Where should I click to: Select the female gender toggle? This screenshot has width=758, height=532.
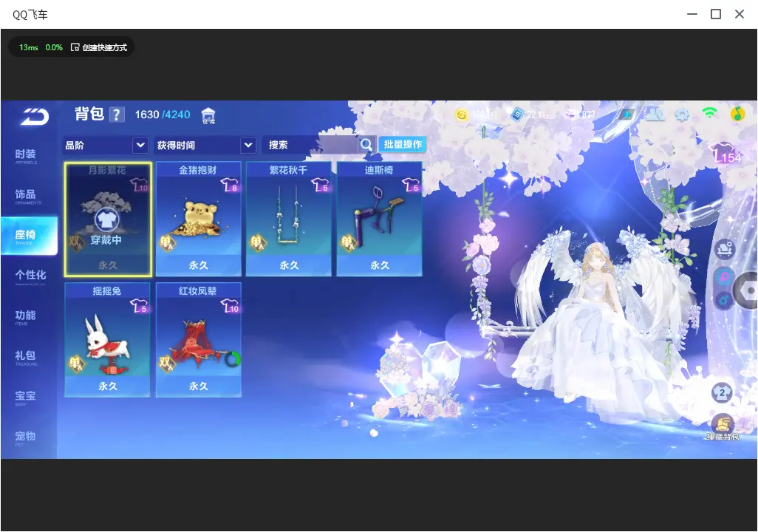[724, 277]
